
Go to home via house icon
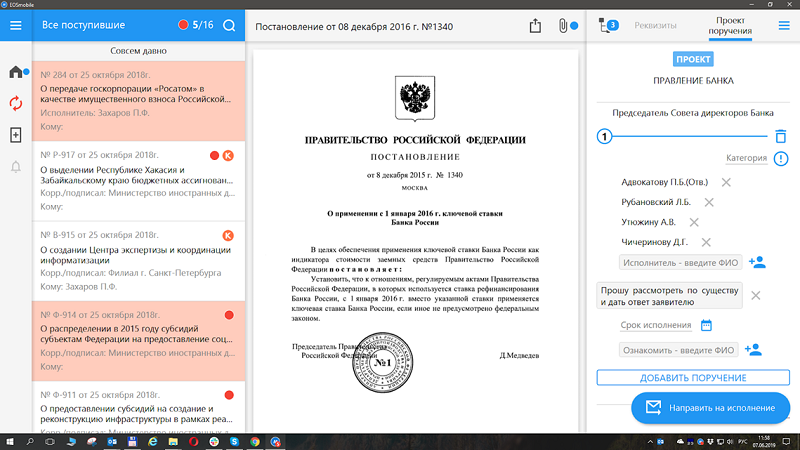16,72
